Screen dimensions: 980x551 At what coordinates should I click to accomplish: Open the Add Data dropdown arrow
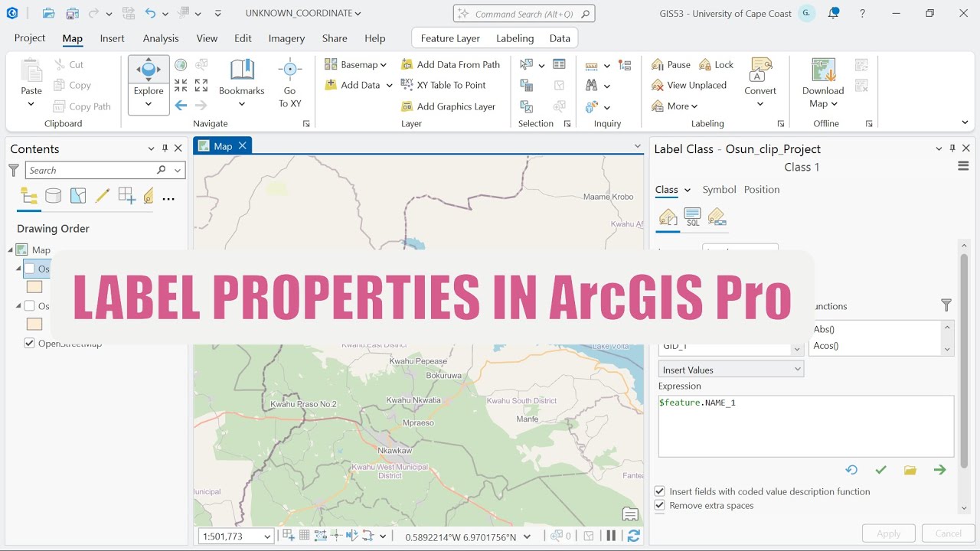(389, 85)
